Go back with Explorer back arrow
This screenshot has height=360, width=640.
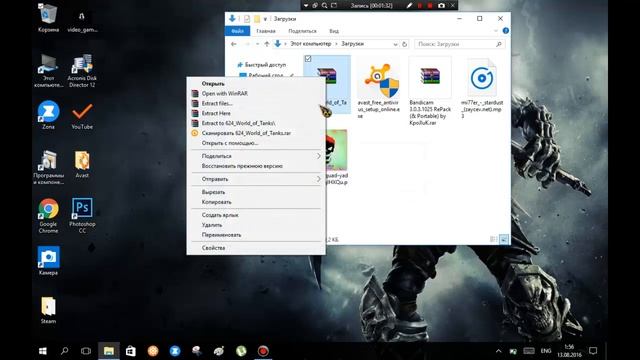pos(233,44)
